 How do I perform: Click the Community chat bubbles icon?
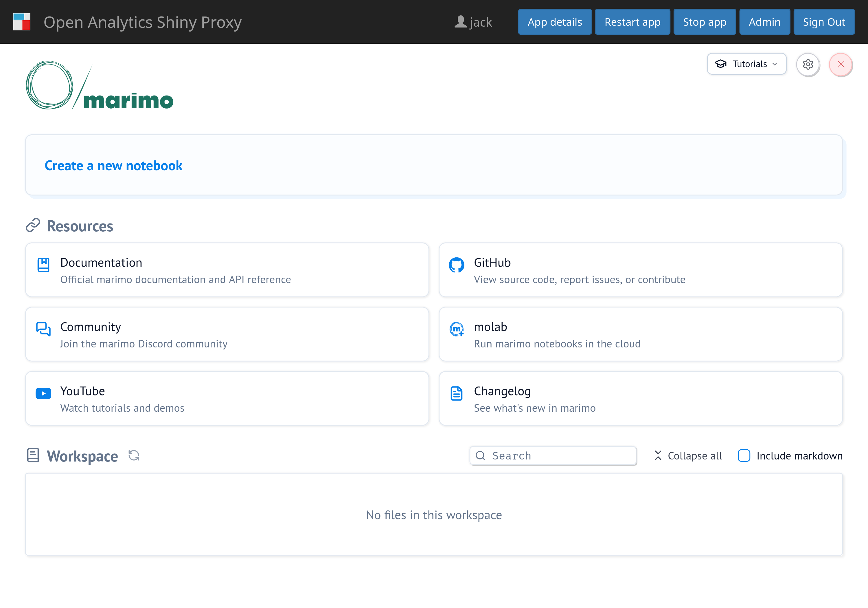(43, 329)
